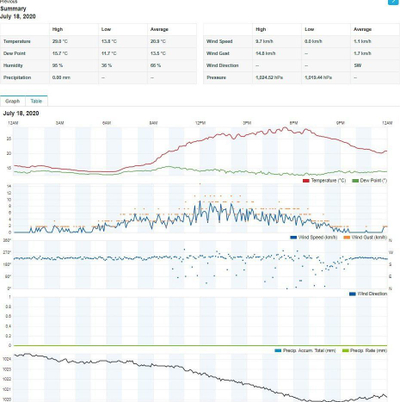The width and height of the screenshot is (400, 402).
Task: Click the red Temperature legend swatch
Action: (x=306, y=181)
